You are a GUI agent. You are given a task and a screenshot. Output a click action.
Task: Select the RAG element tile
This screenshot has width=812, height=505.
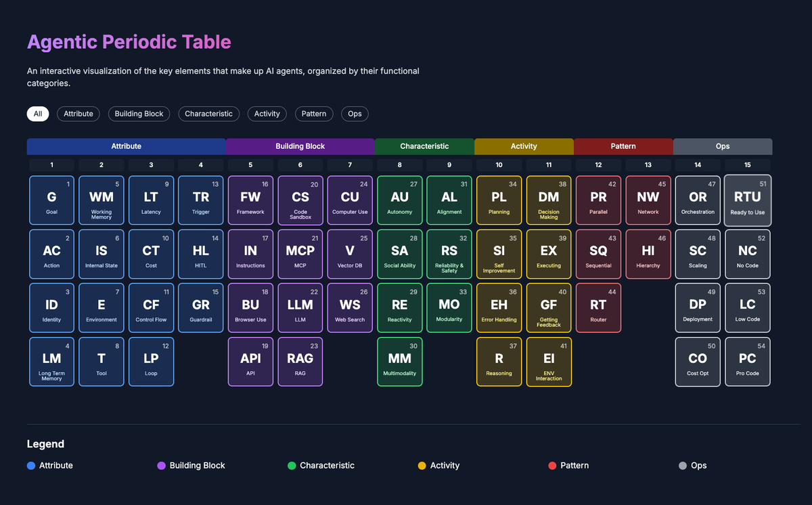[300, 361]
